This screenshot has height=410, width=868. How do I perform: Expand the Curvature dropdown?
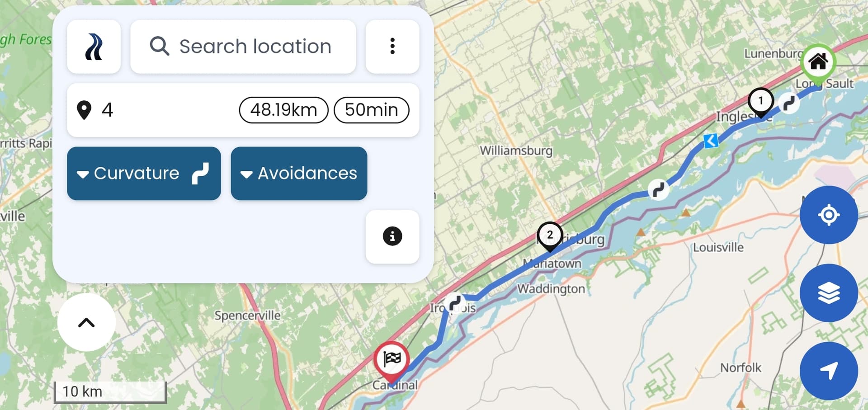[144, 174]
